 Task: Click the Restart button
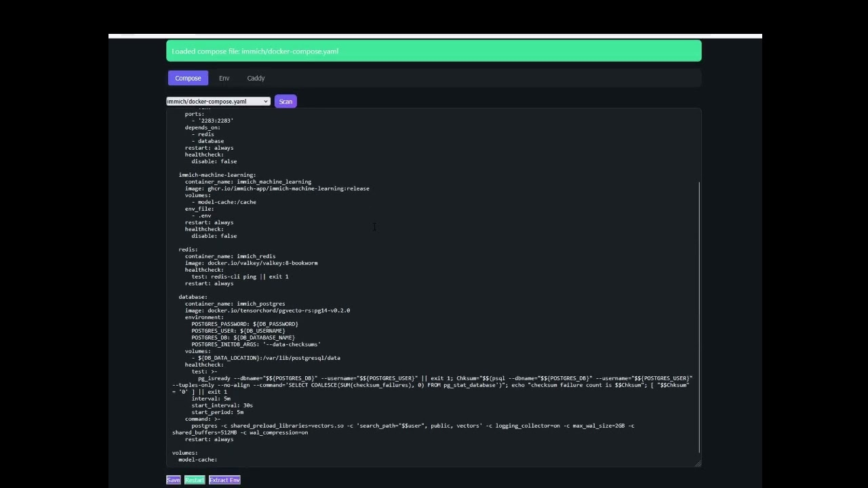(195, 480)
